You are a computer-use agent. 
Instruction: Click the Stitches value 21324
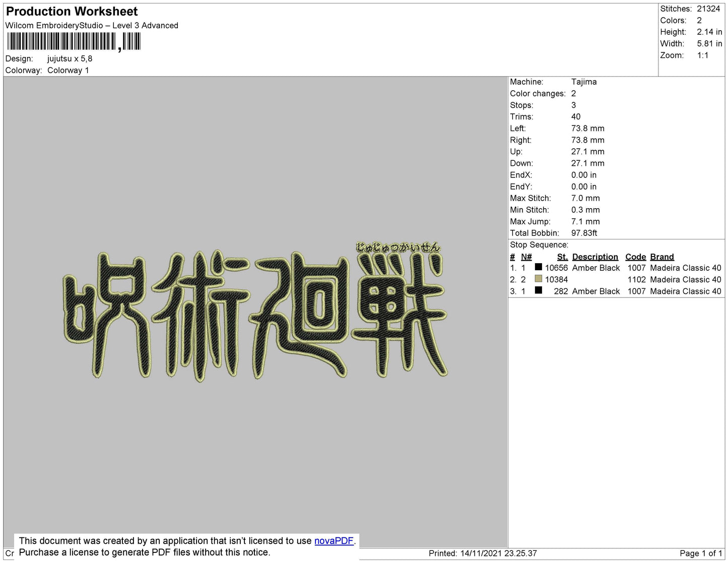pyautogui.click(x=708, y=9)
